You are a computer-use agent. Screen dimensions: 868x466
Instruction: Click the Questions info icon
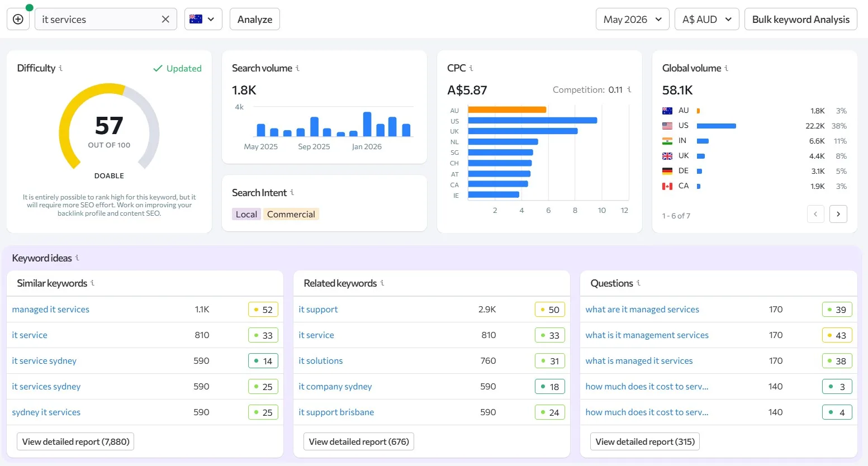click(638, 283)
